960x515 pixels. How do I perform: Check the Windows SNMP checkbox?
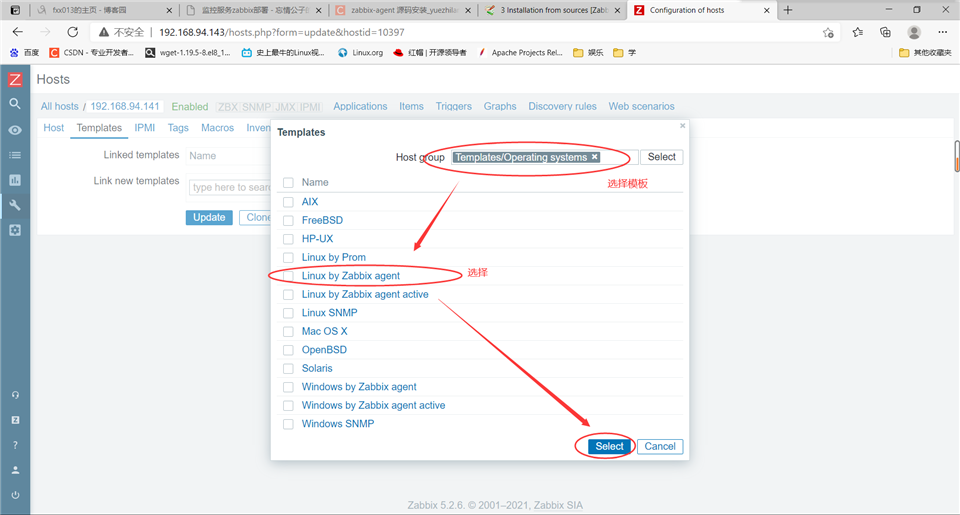tap(288, 424)
